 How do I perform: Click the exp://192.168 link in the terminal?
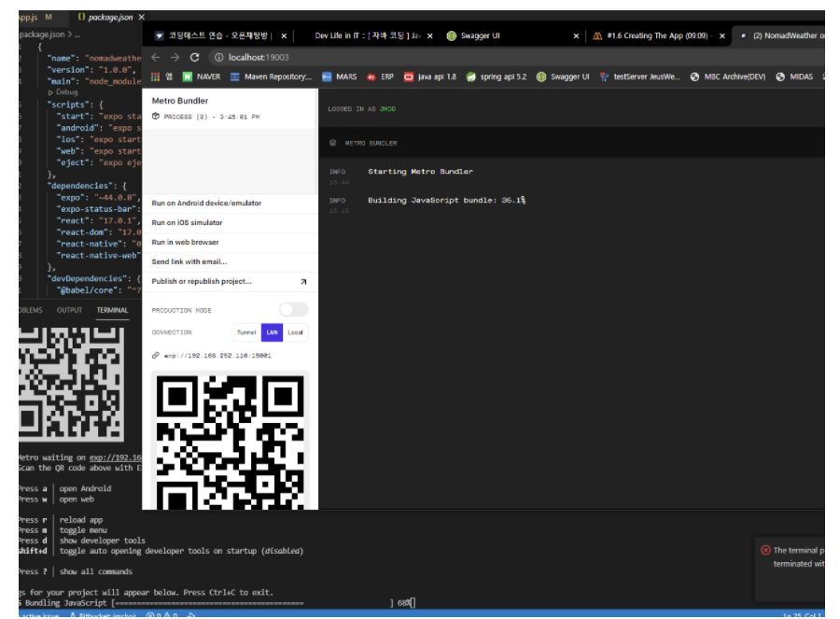(115, 457)
